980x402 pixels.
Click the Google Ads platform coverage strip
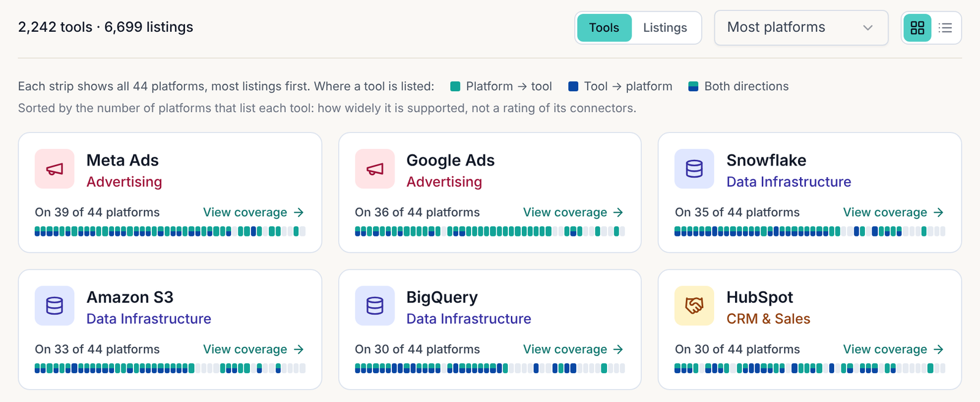pyautogui.click(x=490, y=232)
